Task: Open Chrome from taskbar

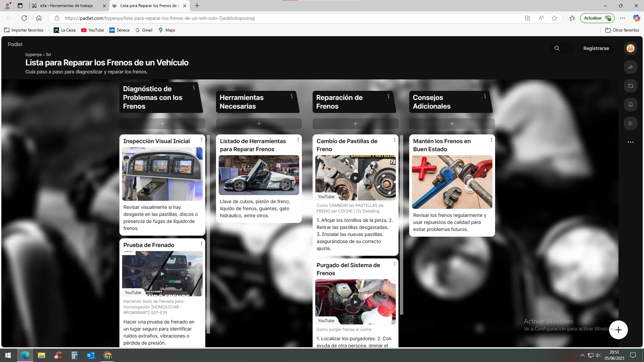Action: (107, 355)
